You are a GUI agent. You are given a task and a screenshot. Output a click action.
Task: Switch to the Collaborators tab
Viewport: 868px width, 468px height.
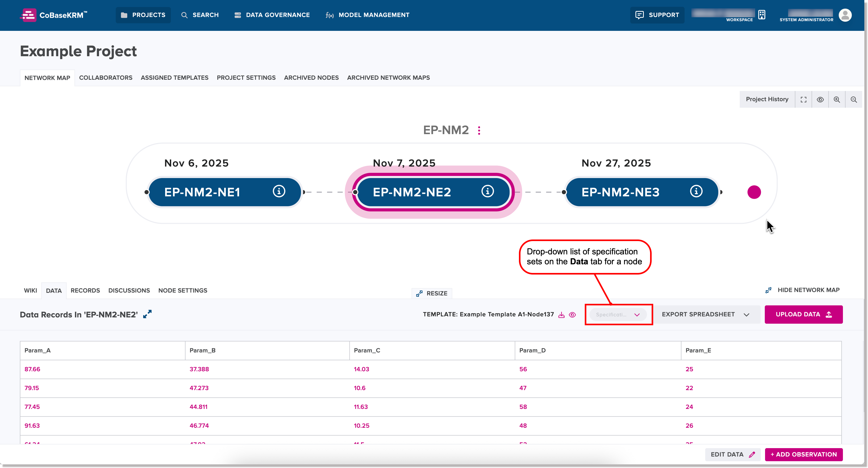click(106, 78)
